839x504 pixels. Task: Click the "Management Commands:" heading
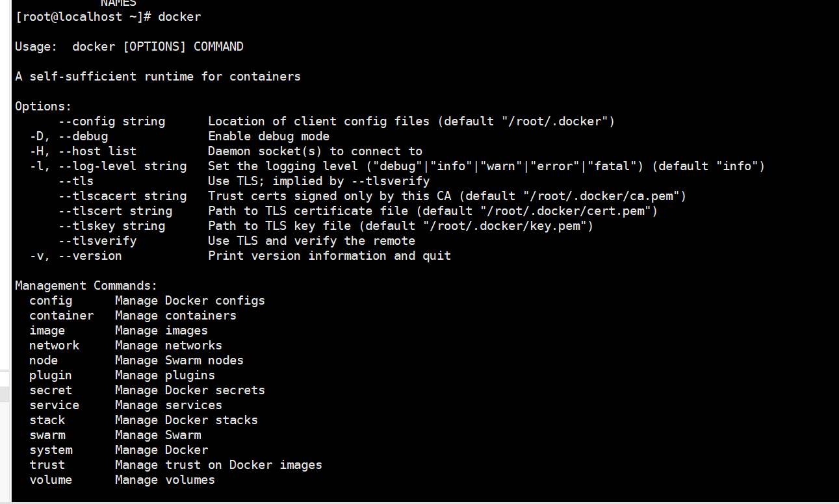pyautogui.click(x=86, y=286)
